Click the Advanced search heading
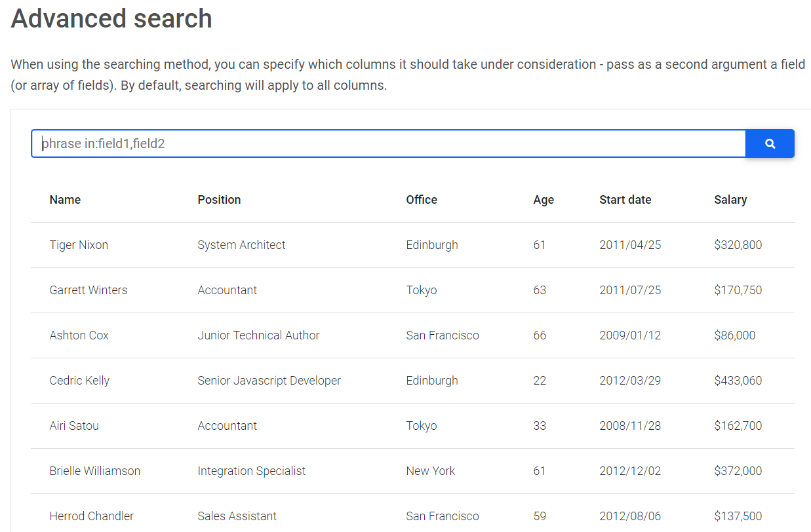The width and height of the screenshot is (811, 532). (111, 18)
